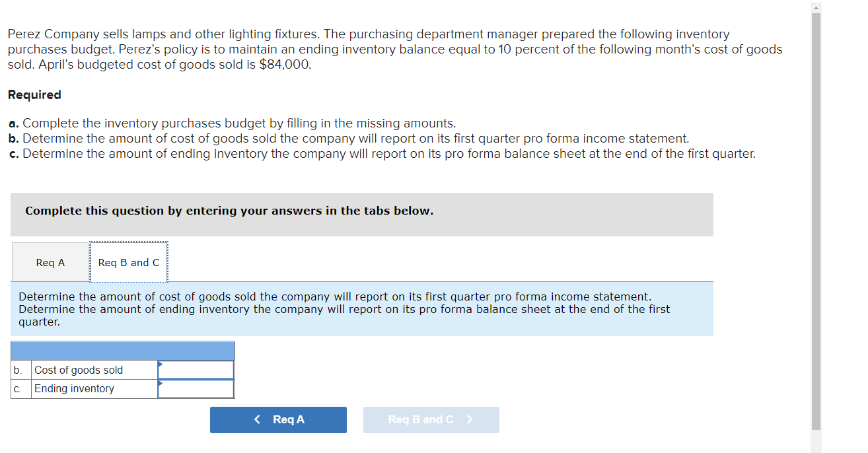The width and height of the screenshot is (868, 453).
Task: Click the left chevron beside Req A
Action: 258,420
